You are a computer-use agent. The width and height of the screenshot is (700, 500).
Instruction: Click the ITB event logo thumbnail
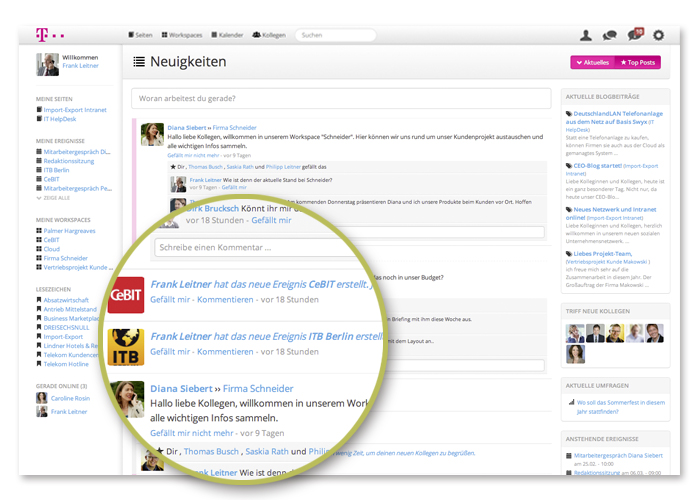(126, 347)
